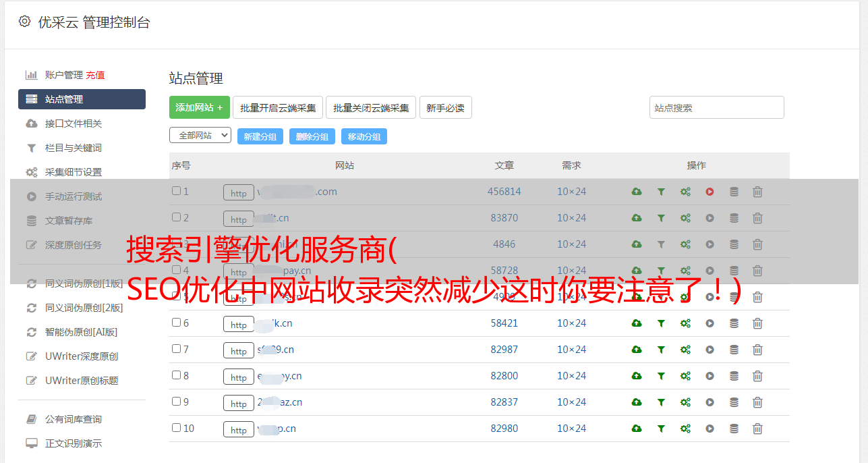Screen dimensions: 868x463
Task: Open the http protocol selector in row 9
Action: 239,403
